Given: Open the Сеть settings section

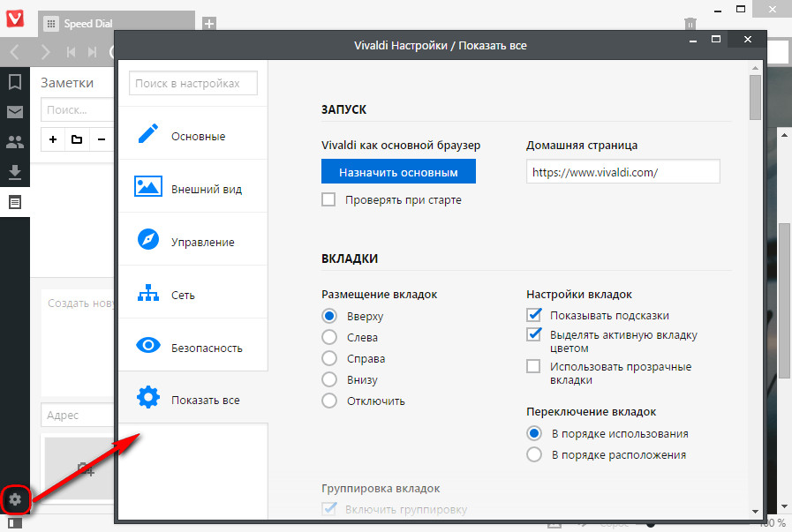Looking at the screenshot, I should click(x=193, y=292).
